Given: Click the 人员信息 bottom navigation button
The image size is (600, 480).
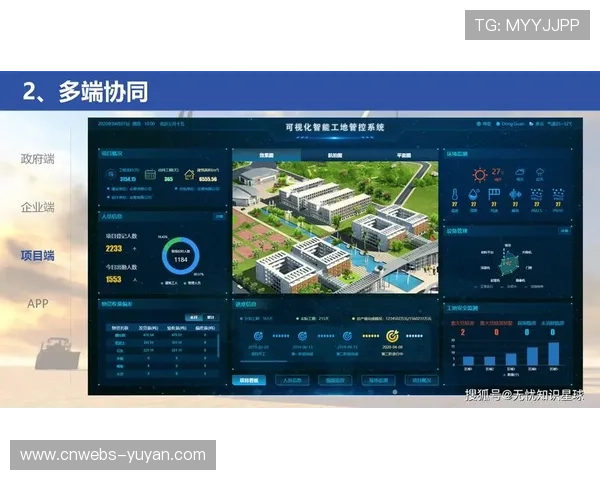Looking at the screenshot, I should point(292,380).
